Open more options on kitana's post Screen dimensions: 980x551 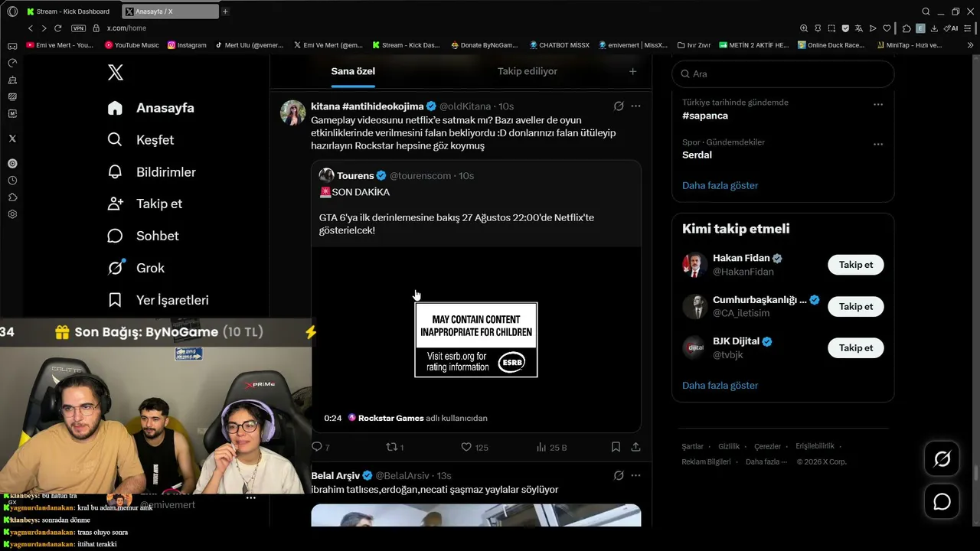click(x=635, y=106)
